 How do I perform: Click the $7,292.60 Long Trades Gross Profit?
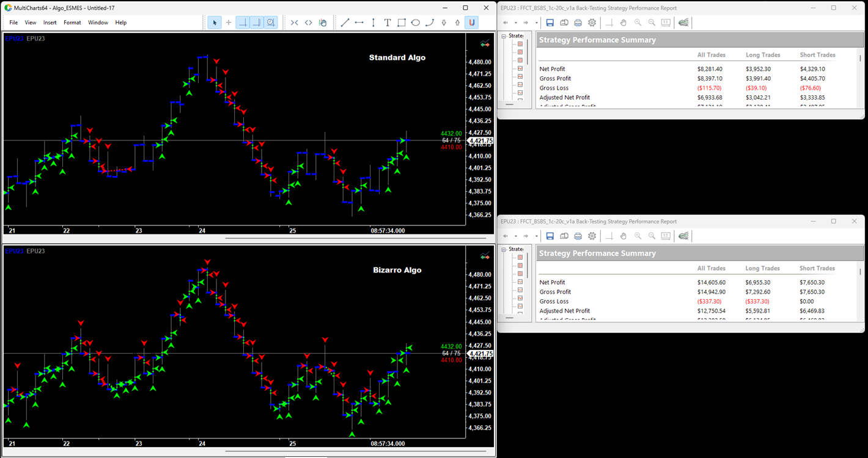click(758, 292)
